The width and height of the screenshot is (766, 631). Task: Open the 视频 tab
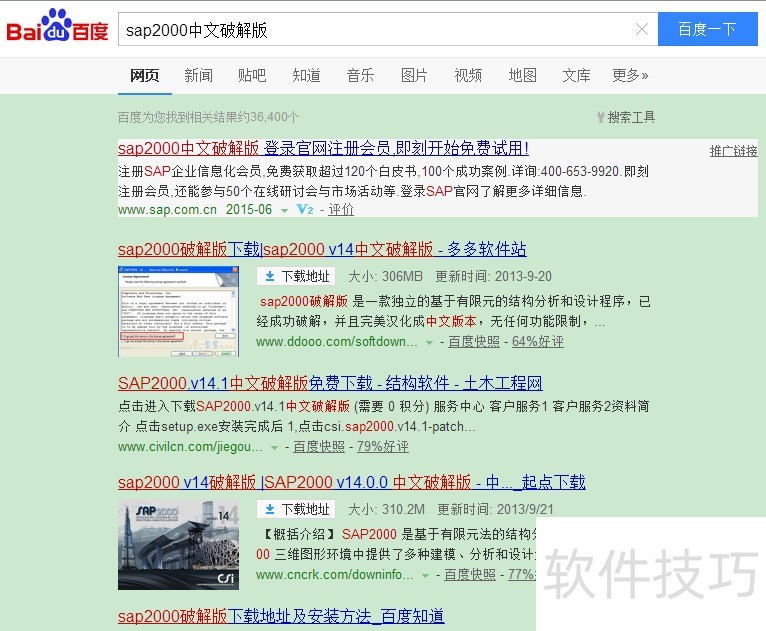click(468, 75)
